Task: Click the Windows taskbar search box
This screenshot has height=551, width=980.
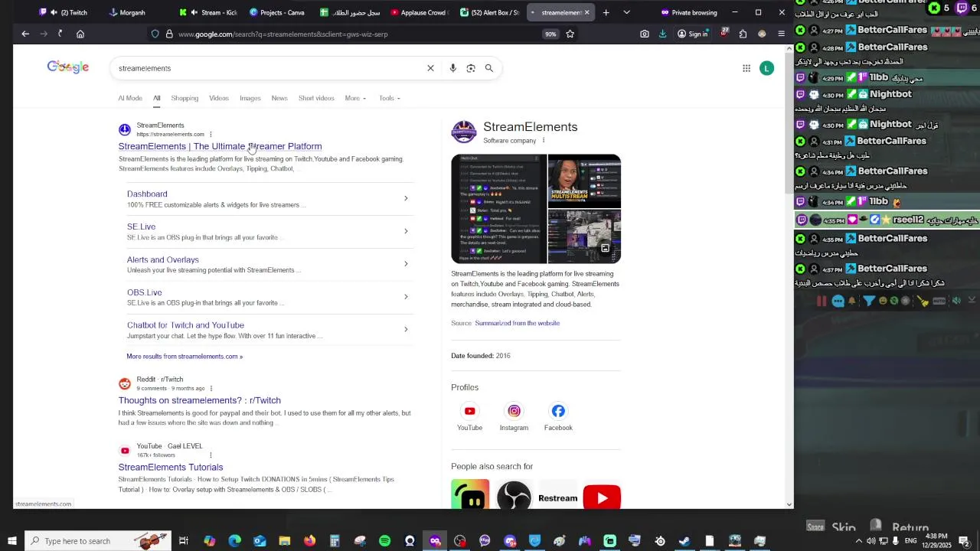Action: tap(100, 541)
